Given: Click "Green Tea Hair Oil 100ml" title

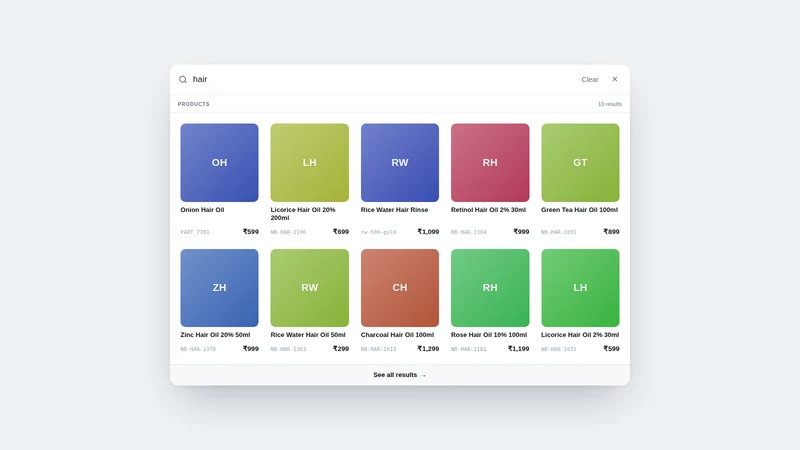Looking at the screenshot, I should click(x=580, y=210).
